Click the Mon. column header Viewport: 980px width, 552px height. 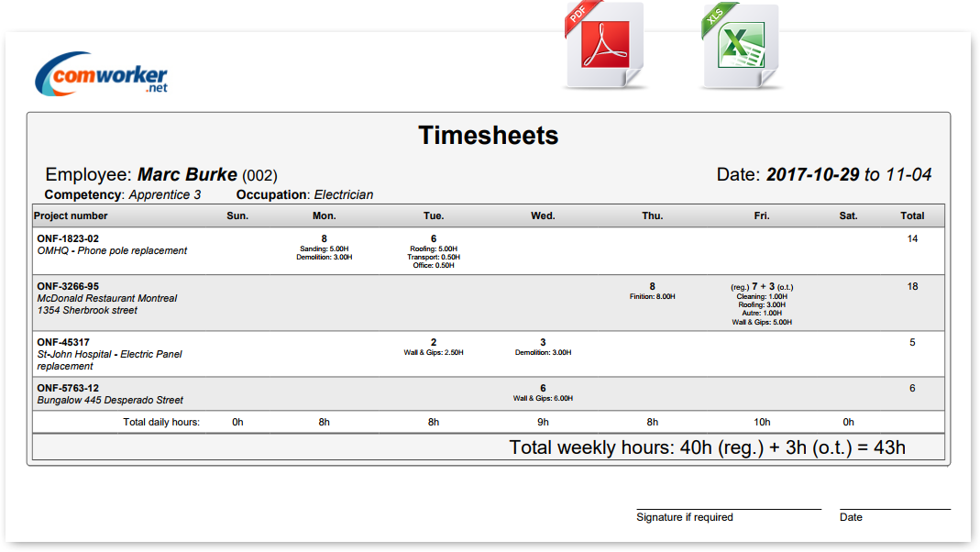[x=324, y=216]
